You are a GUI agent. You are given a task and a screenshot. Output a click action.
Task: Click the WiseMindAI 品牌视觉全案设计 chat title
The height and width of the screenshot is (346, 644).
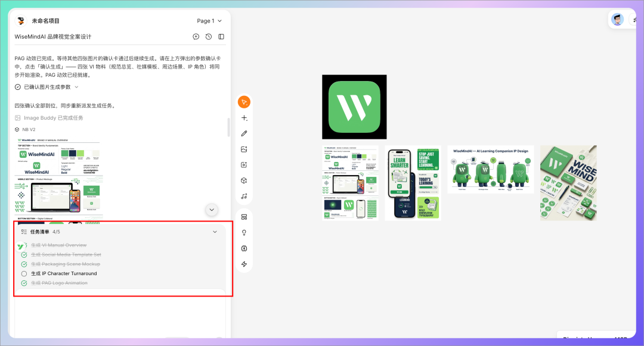(x=53, y=36)
